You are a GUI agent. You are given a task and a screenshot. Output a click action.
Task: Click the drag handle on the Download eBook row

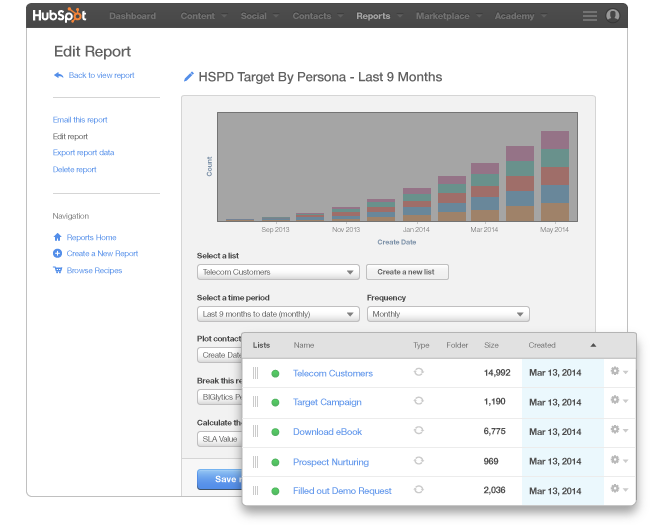[x=255, y=431]
